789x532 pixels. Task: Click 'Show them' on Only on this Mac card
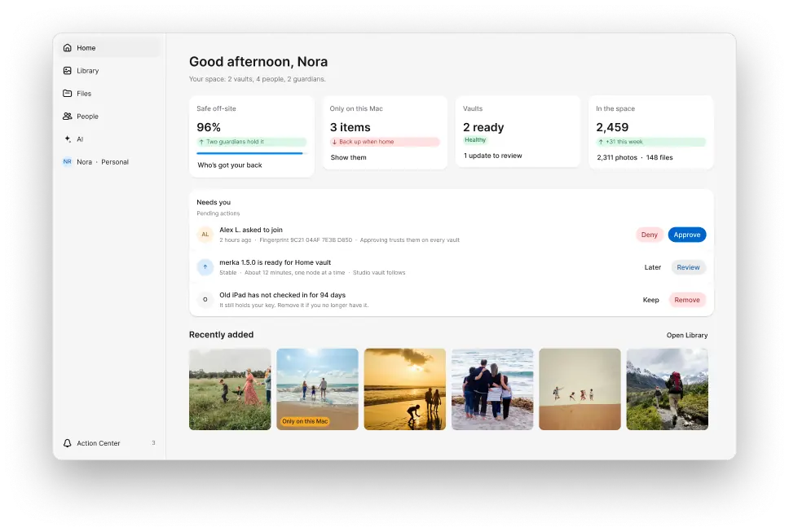pos(348,157)
